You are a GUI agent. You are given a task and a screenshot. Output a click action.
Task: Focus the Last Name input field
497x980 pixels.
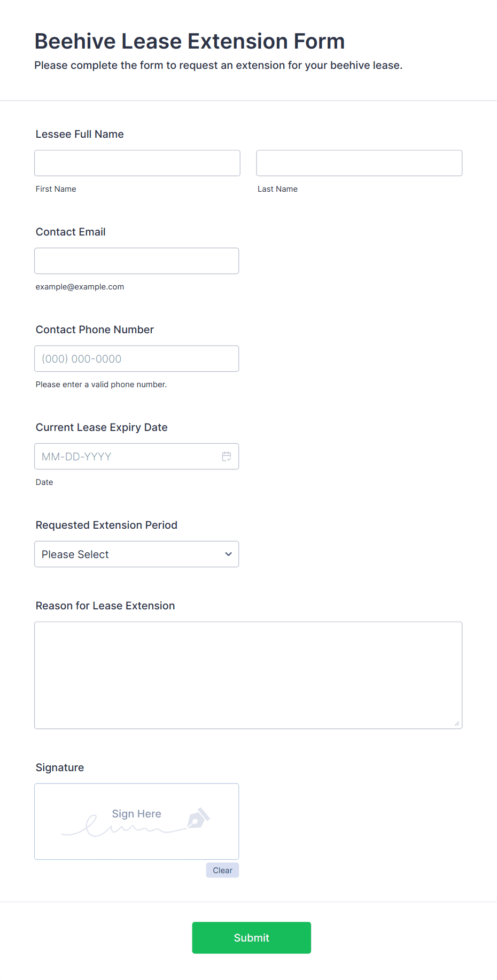tap(359, 163)
